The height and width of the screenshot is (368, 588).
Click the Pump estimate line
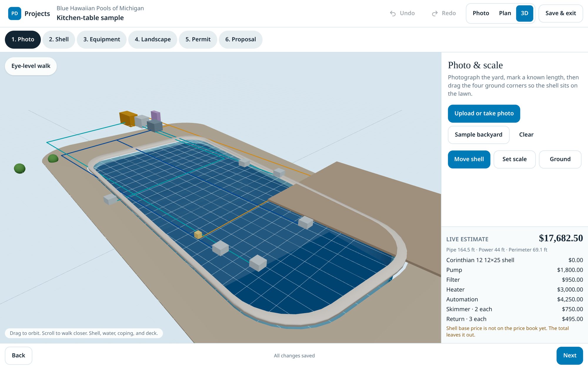click(x=514, y=270)
